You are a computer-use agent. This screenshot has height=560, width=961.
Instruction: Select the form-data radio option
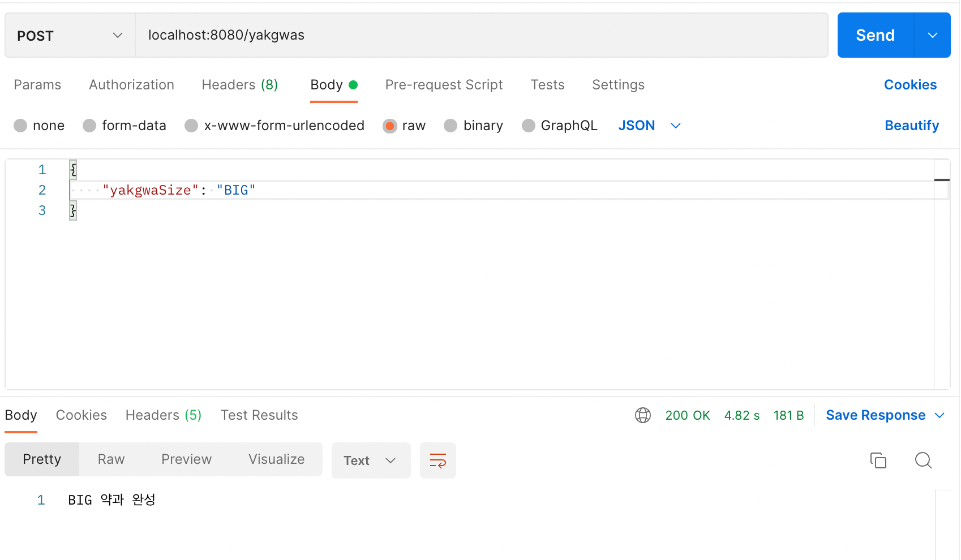89,126
